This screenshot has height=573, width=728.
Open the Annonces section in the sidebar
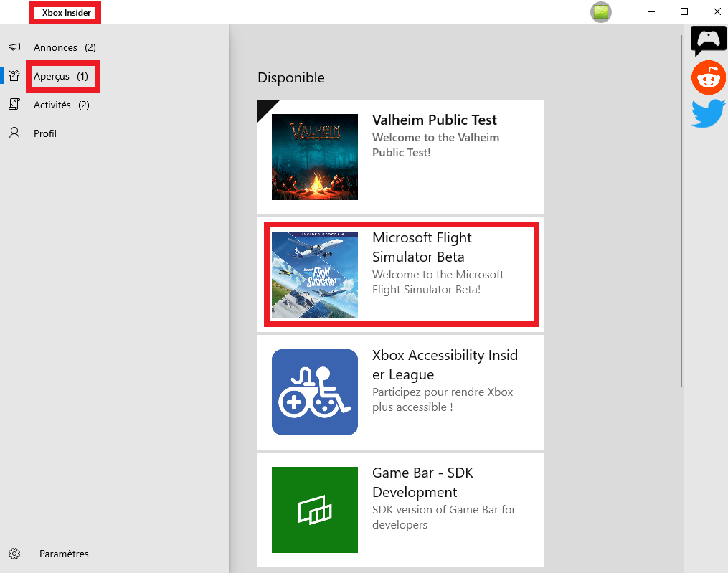point(65,47)
